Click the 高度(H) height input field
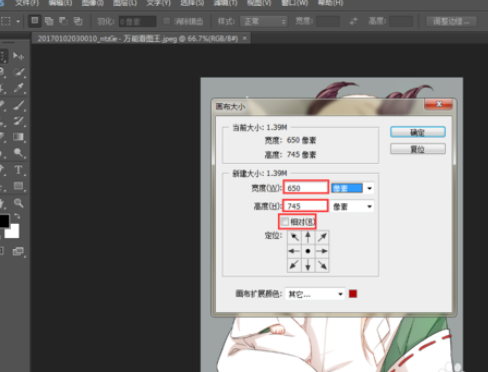The width and height of the screenshot is (488, 372). [305, 206]
